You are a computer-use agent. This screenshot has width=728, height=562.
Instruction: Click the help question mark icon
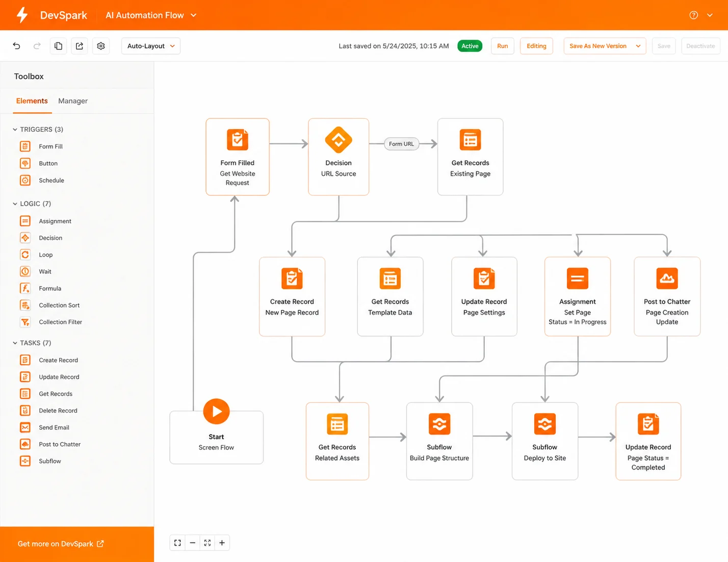(x=693, y=15)
